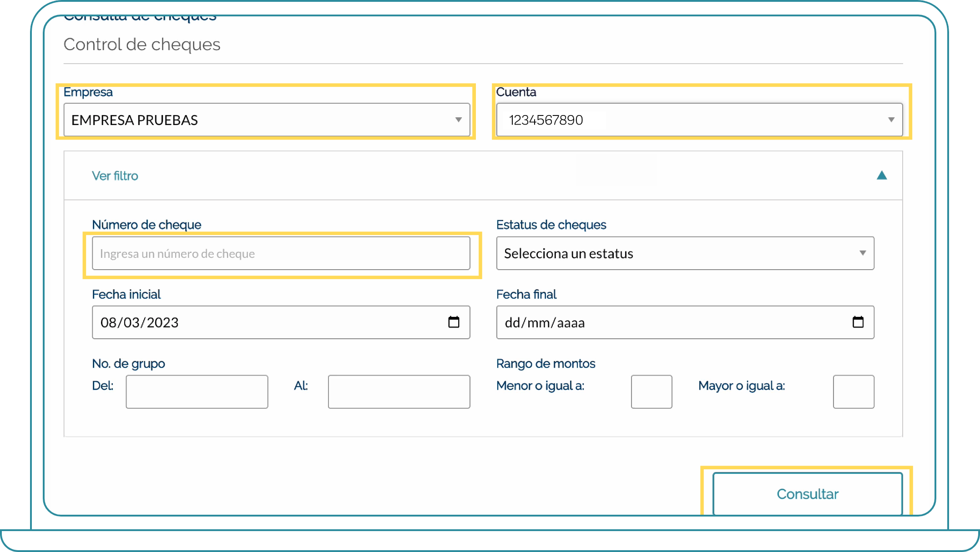Click the Menor o igual a field
The width and height of the screenshot is (980, 552).
[x=652, y=391]
